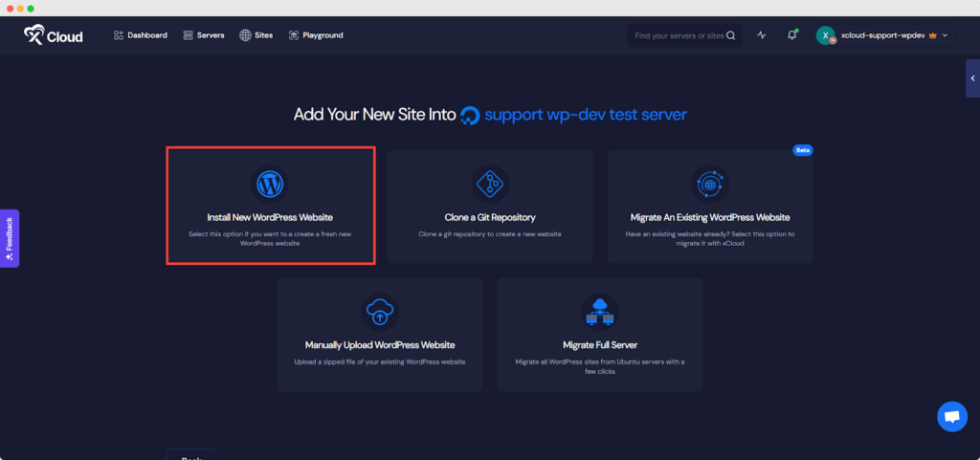Image resolution: width=980 pixels, height=460 pixels.
Task: Click the xCloud logo in header
Action: (x=54, y=35)
